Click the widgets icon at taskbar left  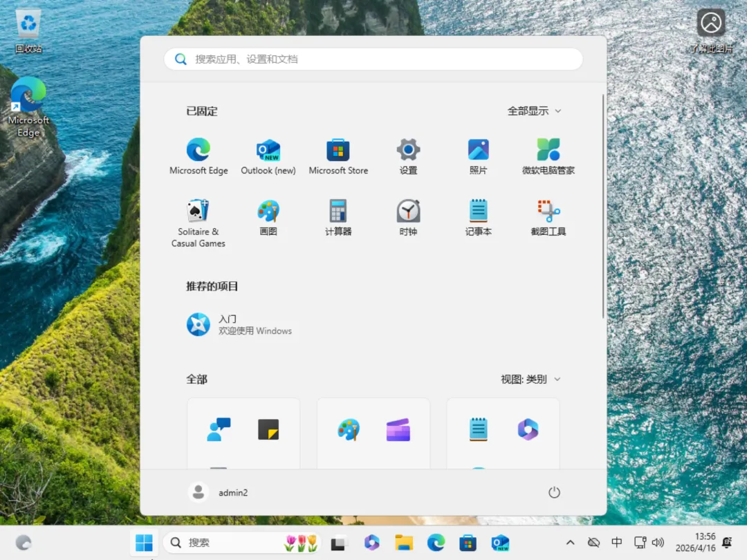[24, 543]
